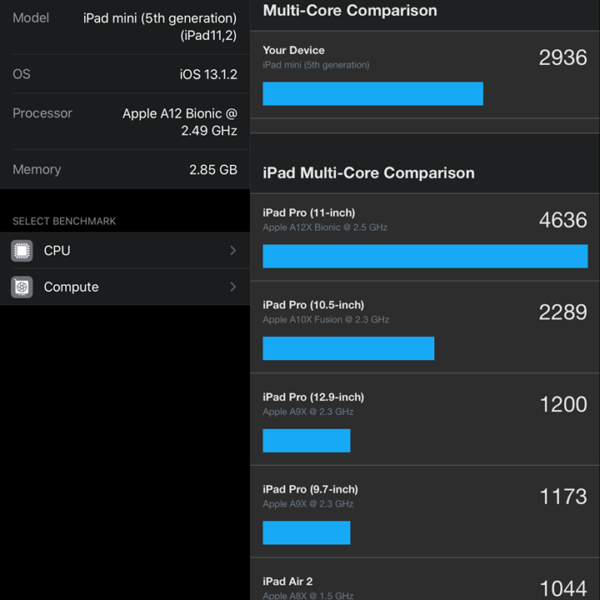Viewport: 600px width, 600px height.
Task: Click the Select Benchmark section header
Action: (64, 221)
